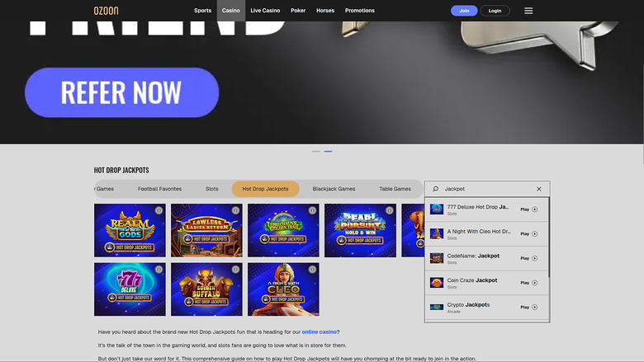The image size is (644, 362).
Task: Open Horses navigation link
Action: tap(325, 11)
